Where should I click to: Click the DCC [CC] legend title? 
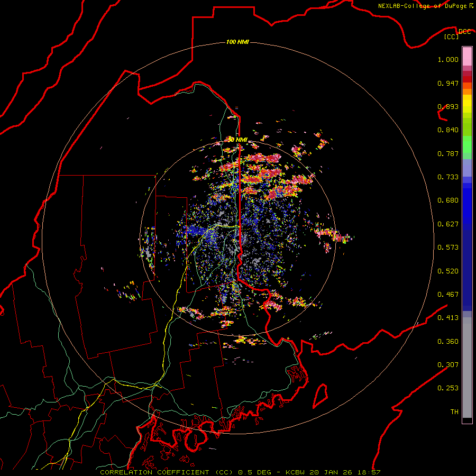(457, 34)
